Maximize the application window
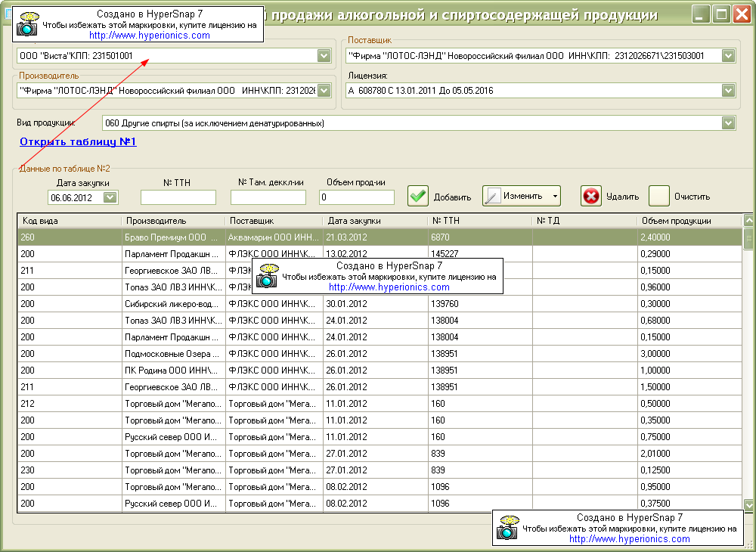 (721, 14)
